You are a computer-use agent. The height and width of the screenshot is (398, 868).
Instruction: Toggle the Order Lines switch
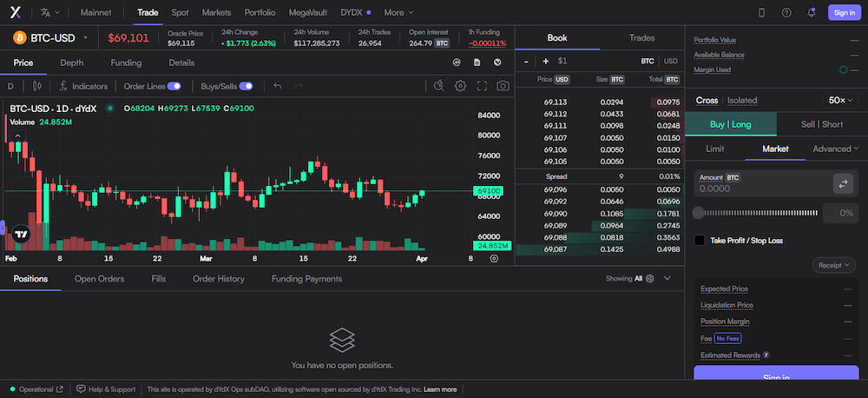pyautogui.click(x=174, y=87)
